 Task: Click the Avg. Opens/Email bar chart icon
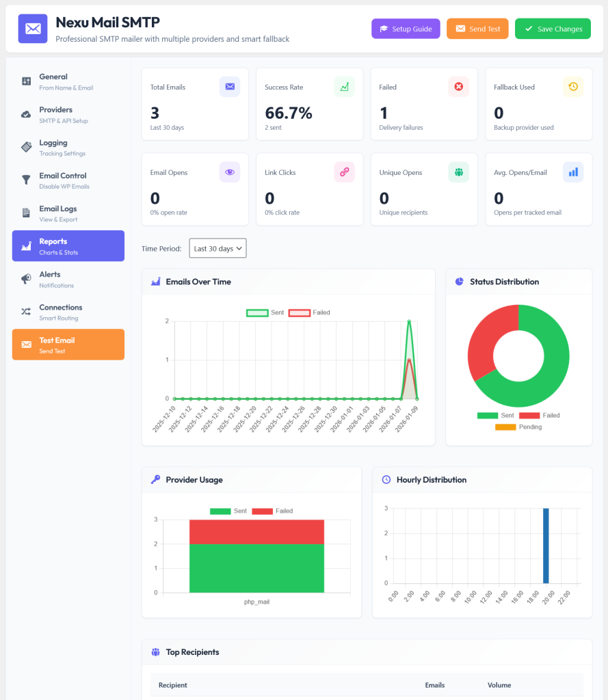click(x=573, y=172)
